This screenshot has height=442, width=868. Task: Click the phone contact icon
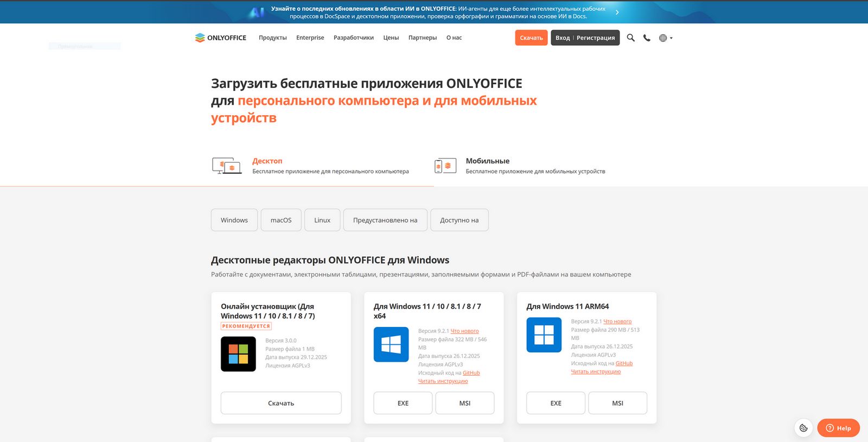pyautogui.click(x=647, y=37)
